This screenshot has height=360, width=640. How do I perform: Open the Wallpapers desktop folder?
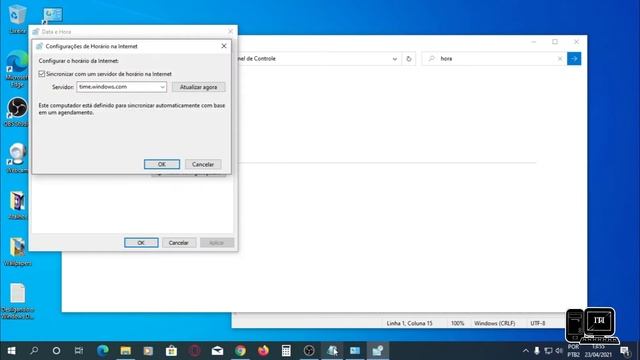pyautogui.click(x=17, y=251)
